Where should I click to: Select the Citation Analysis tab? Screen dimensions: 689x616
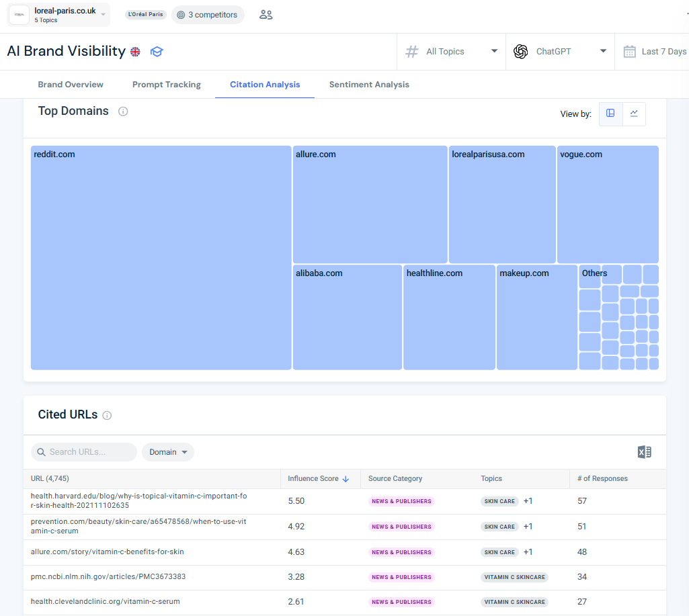[x=265, y=84]
